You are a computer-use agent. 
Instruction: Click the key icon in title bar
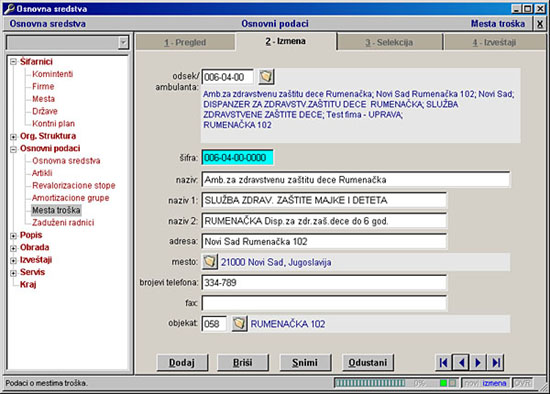coord(9,8)
